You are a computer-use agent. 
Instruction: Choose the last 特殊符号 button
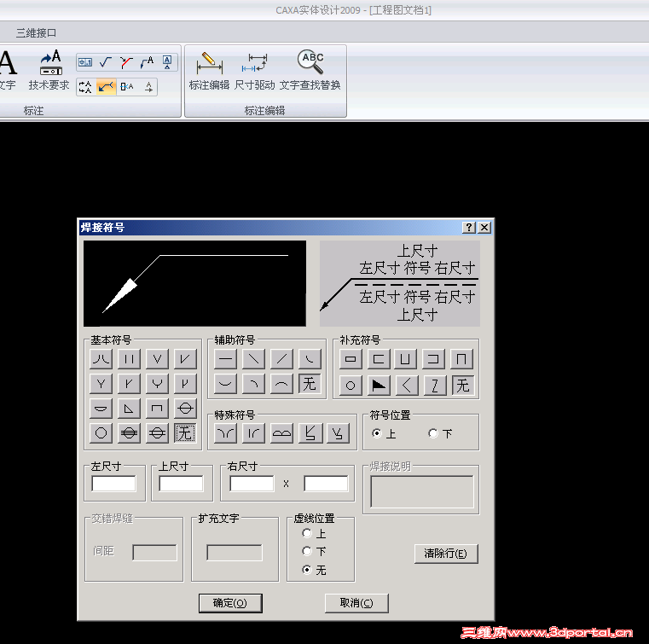pyautogui.click(x=339, y=433)
